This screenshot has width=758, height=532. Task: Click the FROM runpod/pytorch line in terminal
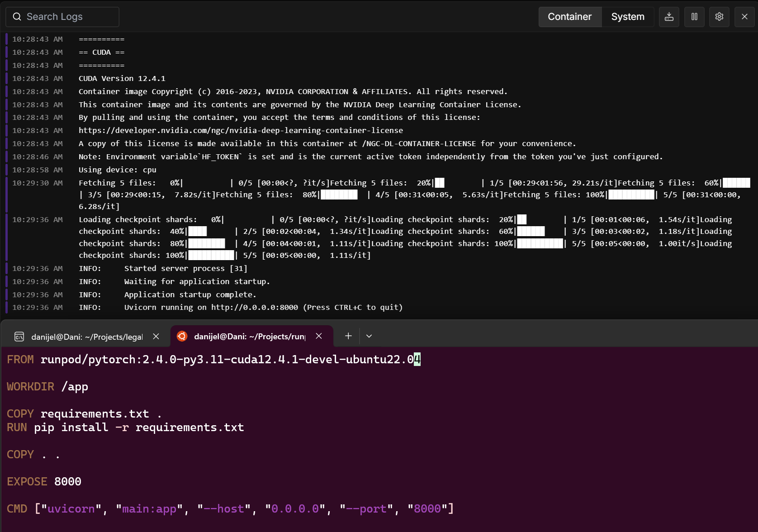[213, 360]
